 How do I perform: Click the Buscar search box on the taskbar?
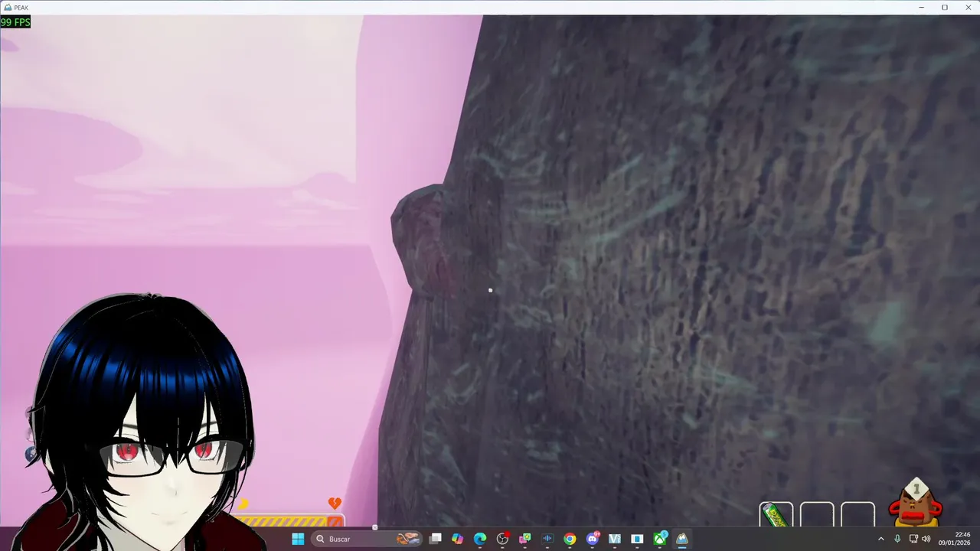pyautogui.click(x=367, y=539)
